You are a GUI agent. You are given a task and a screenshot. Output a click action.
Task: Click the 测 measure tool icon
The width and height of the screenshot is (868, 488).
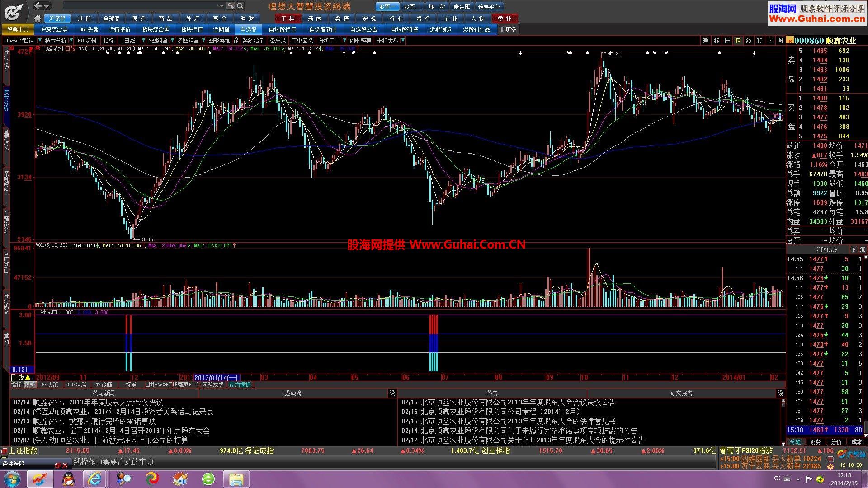click(706, 41)
